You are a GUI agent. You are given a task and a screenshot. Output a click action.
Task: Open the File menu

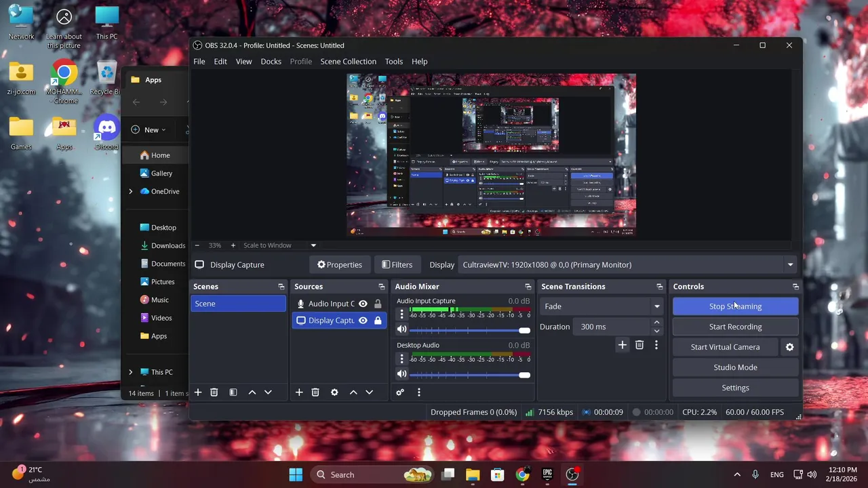pyautogui.click(x=199, y=62)
